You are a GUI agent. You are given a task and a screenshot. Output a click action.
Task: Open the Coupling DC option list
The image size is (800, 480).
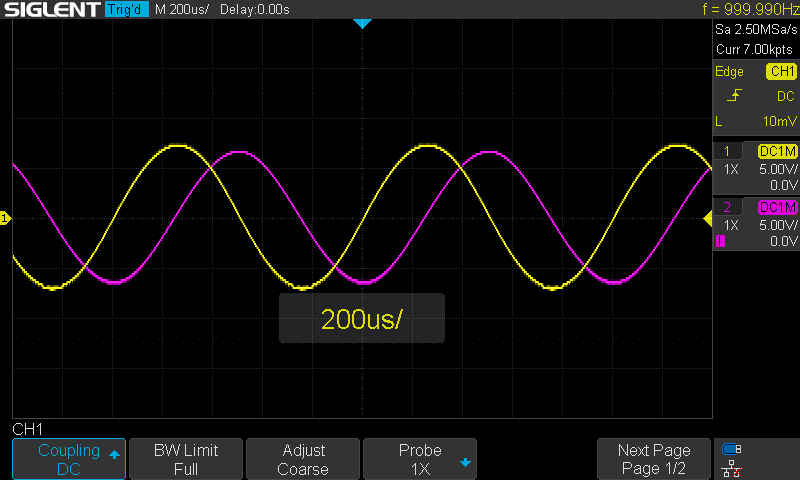pos(69,459)
